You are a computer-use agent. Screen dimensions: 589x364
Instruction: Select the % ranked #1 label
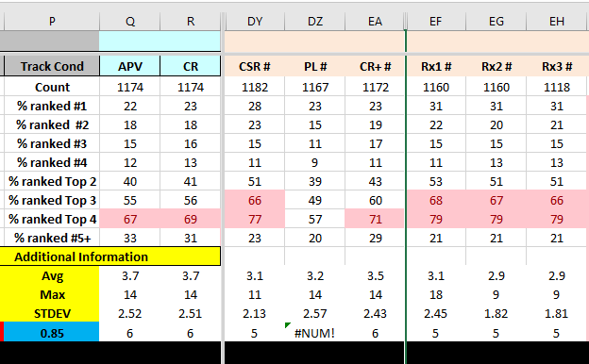coord(52,107)
